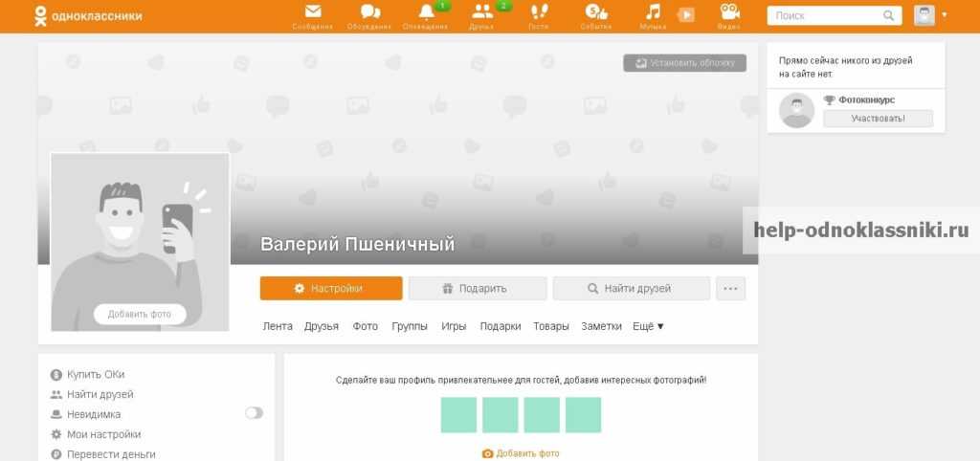Open the Видео video camera icon

[x=729, y=13]
